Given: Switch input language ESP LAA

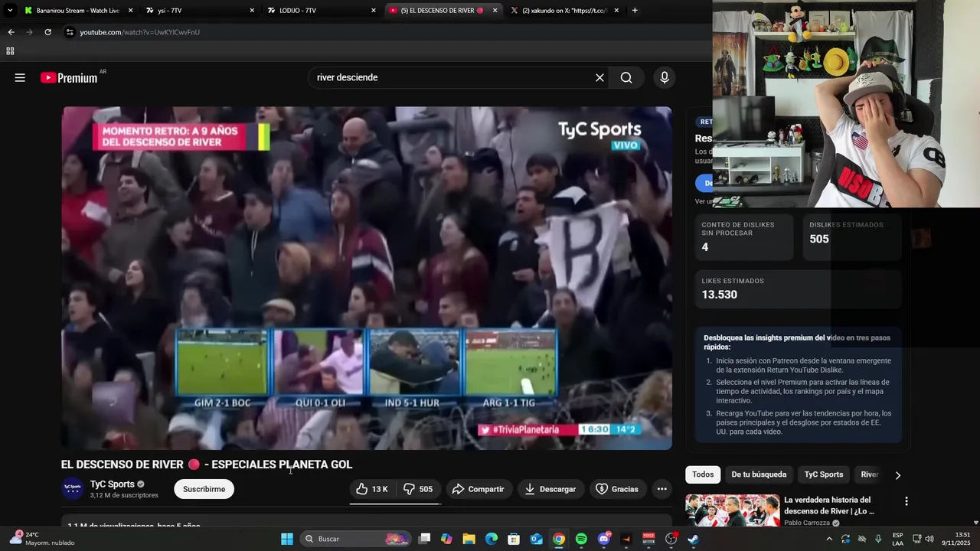Looking at the screenshot, I should pyautogui.click(x=897, y=539).
